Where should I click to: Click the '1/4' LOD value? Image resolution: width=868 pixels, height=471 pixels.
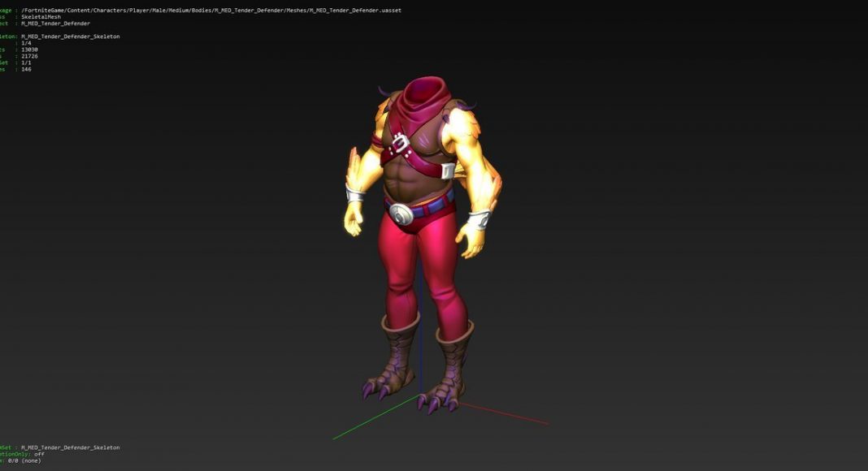pyautogui.click(x=27, y=43)
